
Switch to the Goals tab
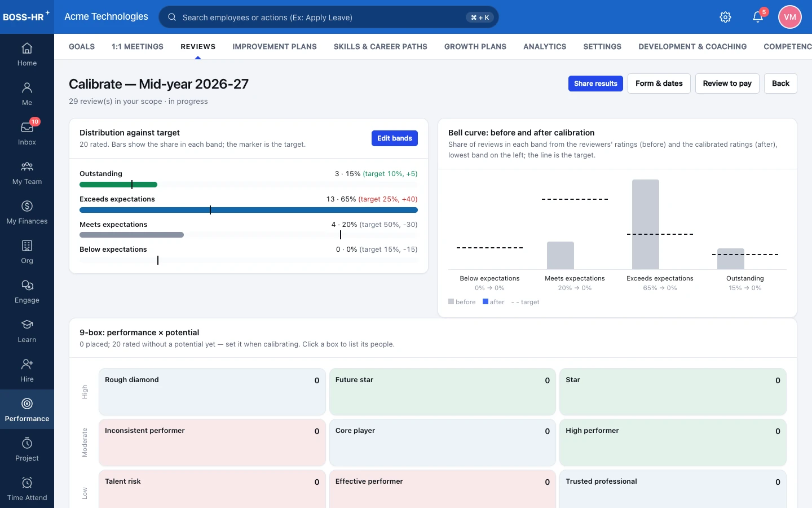[82, 47]
